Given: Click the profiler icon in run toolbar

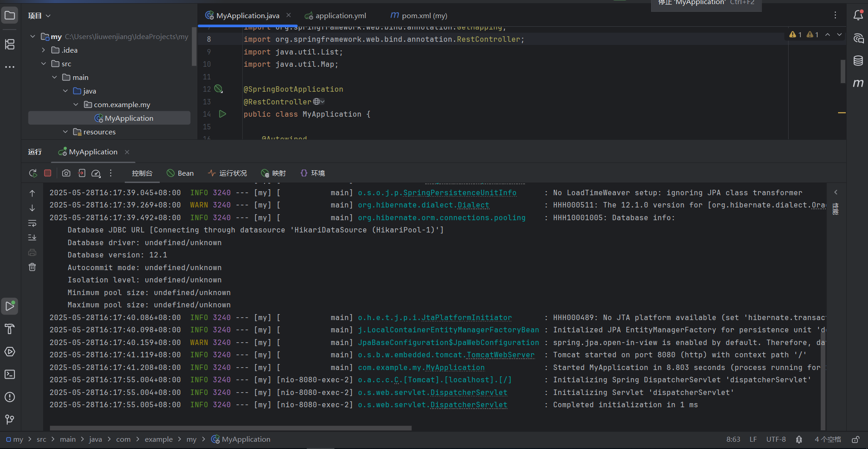Looking at the screenshot, I should 96,173.
